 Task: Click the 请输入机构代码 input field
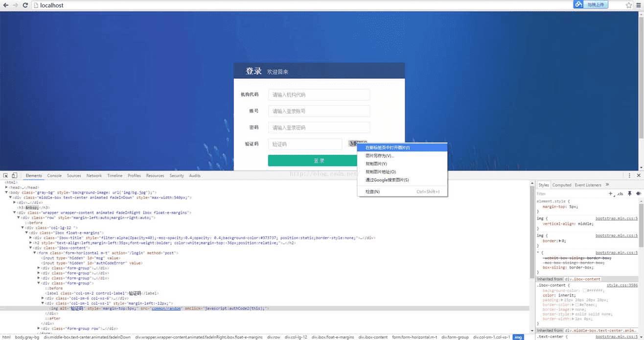(x=319, y=95)
